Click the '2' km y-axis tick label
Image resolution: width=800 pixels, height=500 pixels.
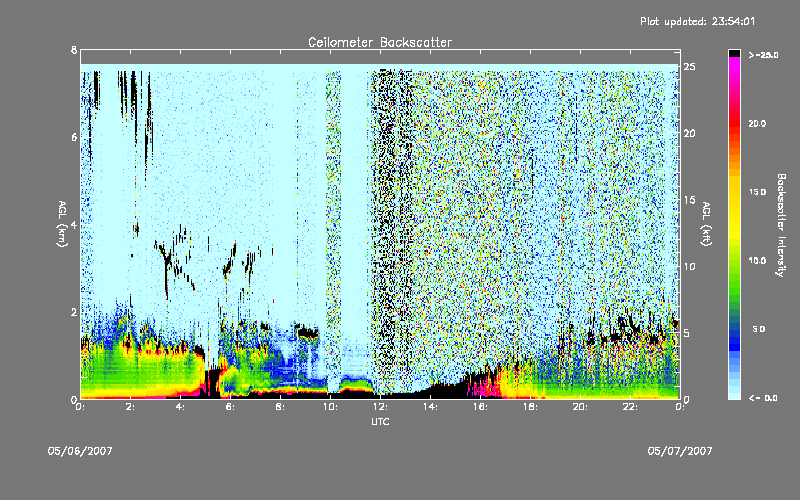[x=74, y=312]
